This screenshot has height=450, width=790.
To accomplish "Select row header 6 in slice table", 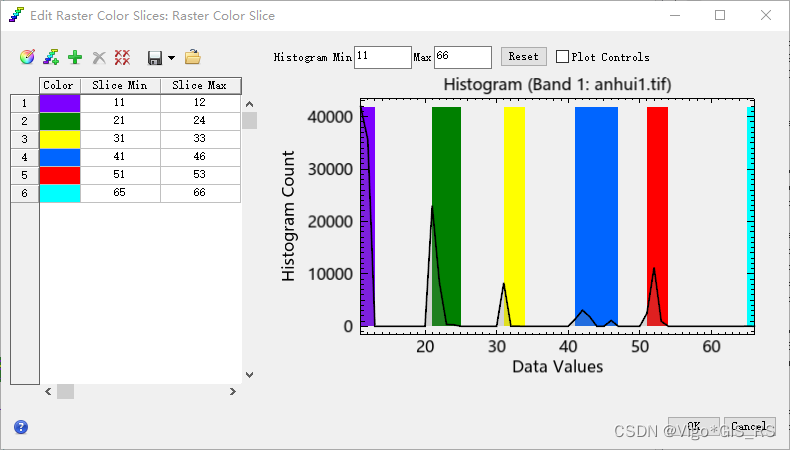I will click(x=25, y=194).
